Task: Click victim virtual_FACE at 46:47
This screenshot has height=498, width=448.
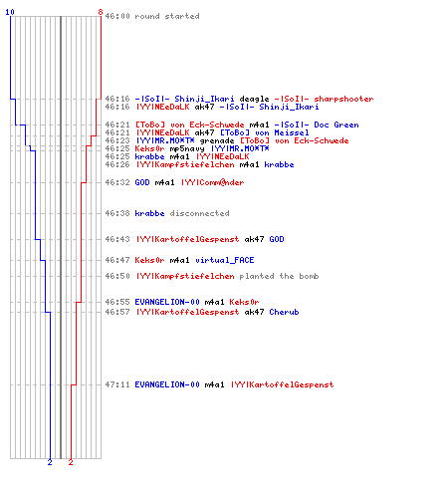Action: [225, 260]
